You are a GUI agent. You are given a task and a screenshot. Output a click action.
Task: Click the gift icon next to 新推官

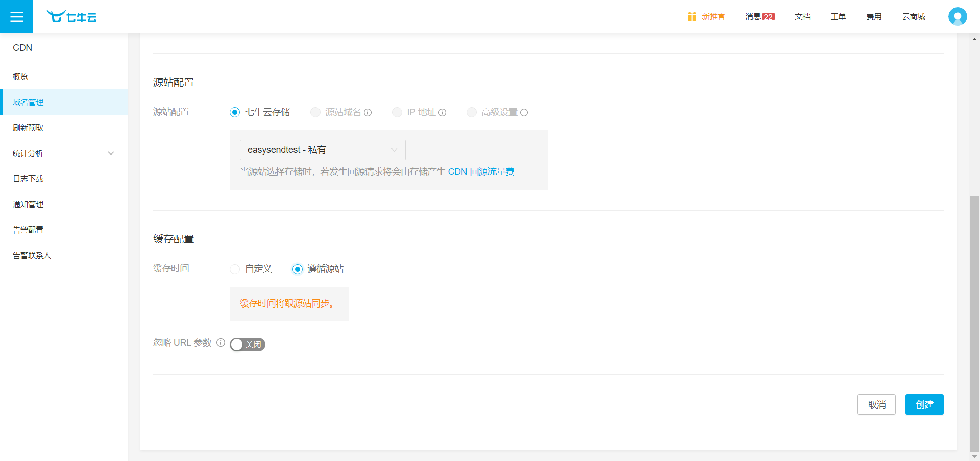click(x=692, y=17)
